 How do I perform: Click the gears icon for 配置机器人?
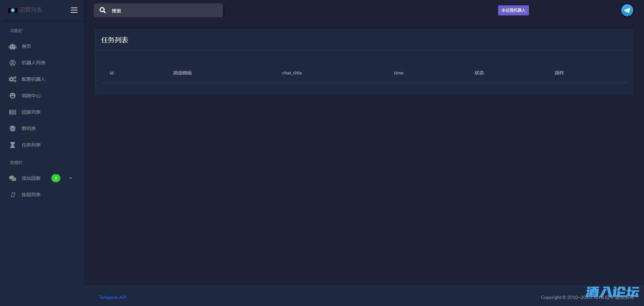(12, 79)
